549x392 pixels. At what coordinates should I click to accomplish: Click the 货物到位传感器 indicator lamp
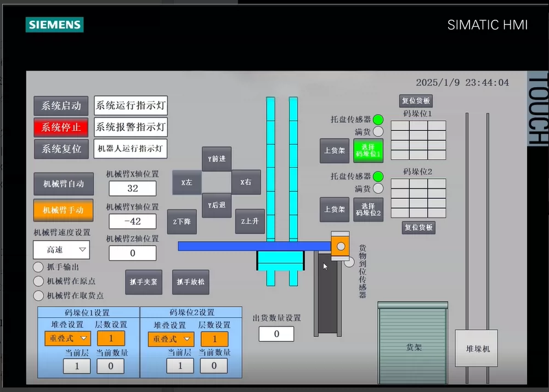(x=350, y=262)
